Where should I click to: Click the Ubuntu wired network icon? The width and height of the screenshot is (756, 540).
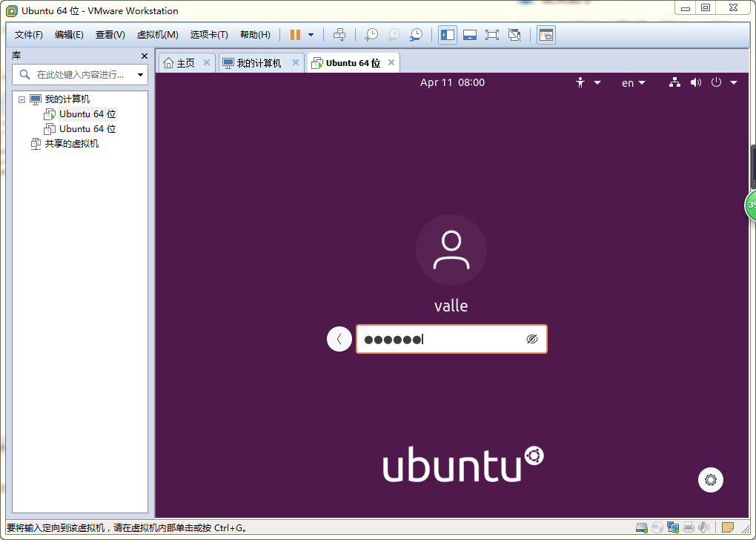click(674, 82)
